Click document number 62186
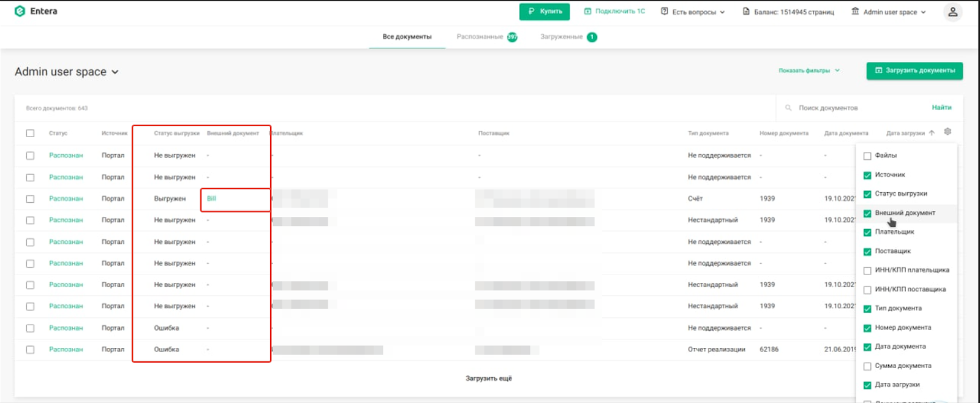 pos(769,349)
